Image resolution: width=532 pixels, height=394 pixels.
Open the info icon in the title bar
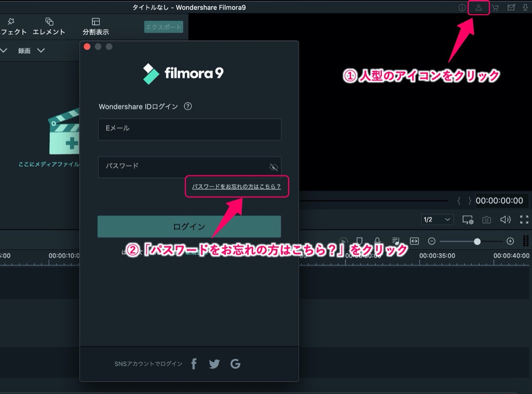click(x=462, y=8)
